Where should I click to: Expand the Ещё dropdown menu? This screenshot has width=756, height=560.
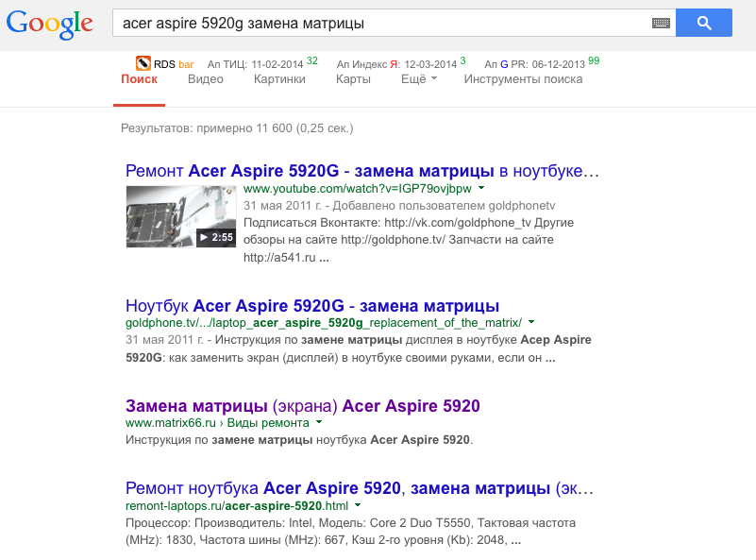pyautogui.click(x=419, y=79)
